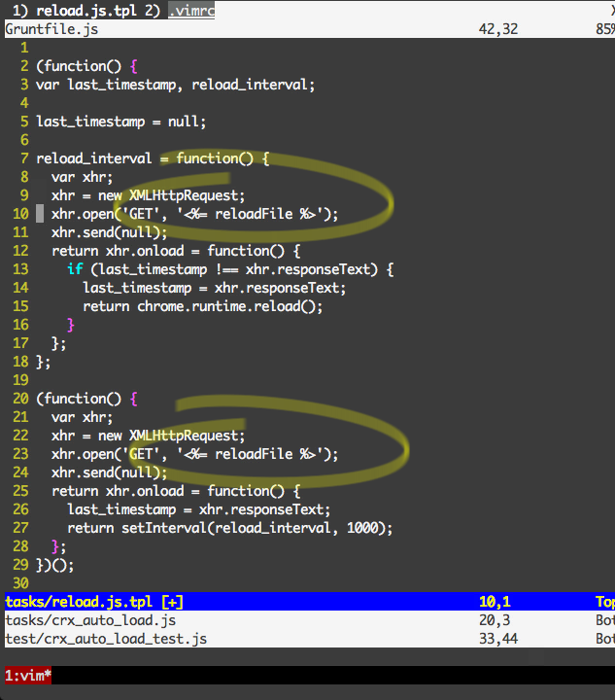Click 'reload_interval' on line 7
This screenshot has width=615, height=700.
[x=93, y=158]
